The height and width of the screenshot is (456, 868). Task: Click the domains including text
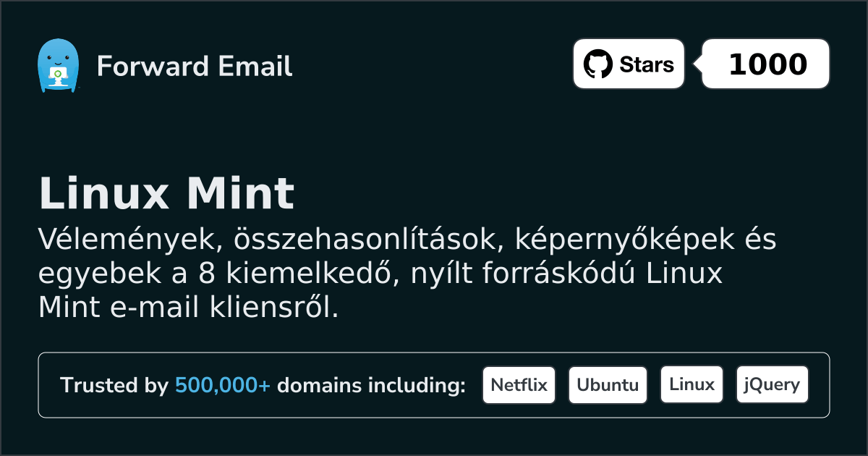point(371,386)
